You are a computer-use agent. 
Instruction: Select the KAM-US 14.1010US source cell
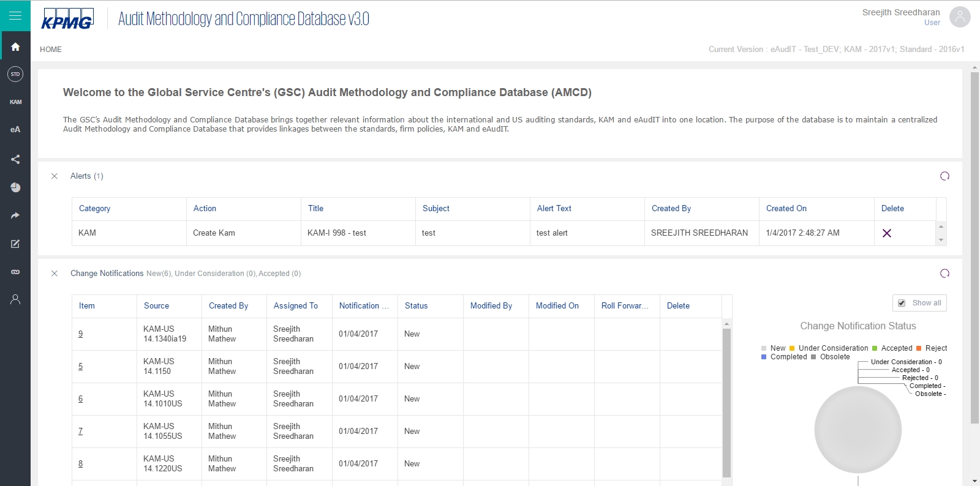click(x=169, y=399)
